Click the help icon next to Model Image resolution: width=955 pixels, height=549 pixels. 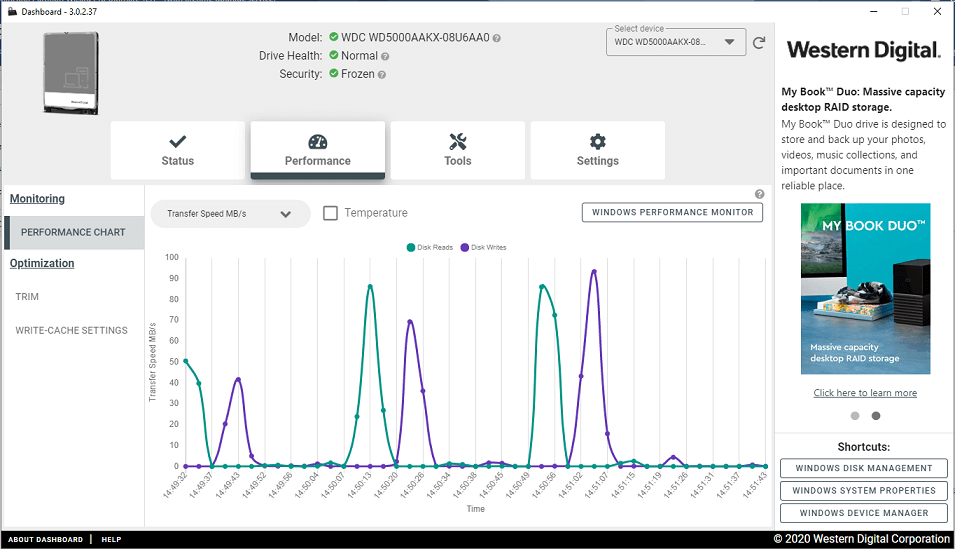tap(496, 38)
